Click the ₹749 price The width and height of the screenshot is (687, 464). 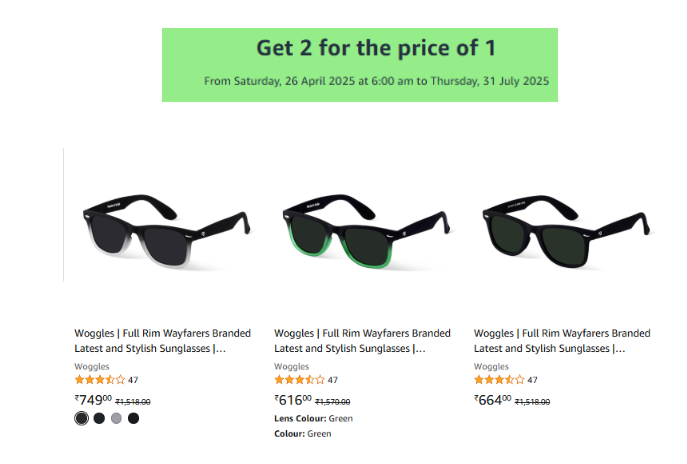(93, 400)
